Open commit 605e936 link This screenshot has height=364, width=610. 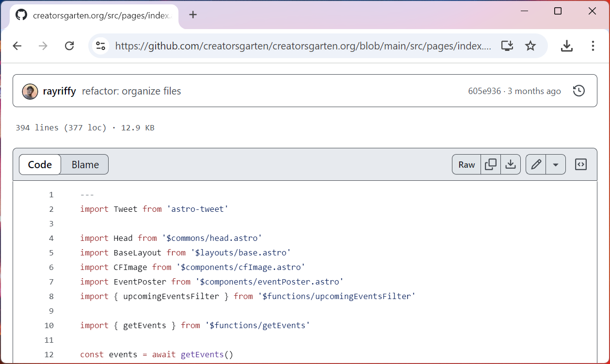tap(484, 91)
